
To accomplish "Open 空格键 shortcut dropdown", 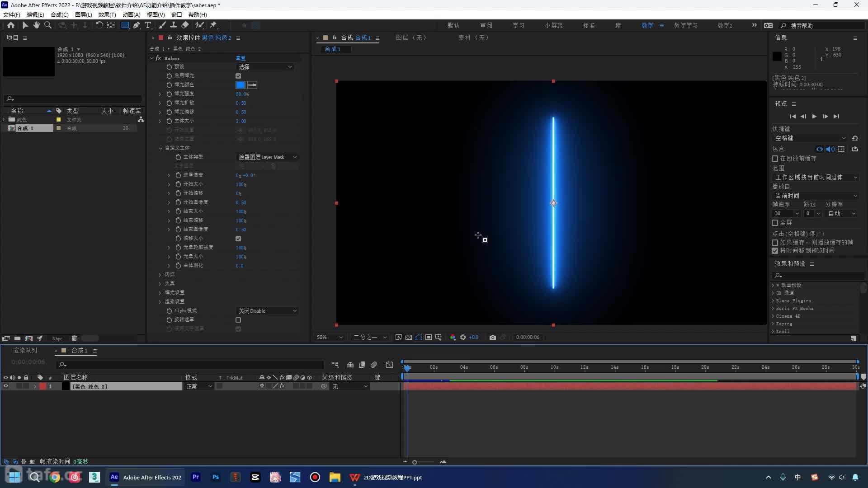I will pos(810,138).
